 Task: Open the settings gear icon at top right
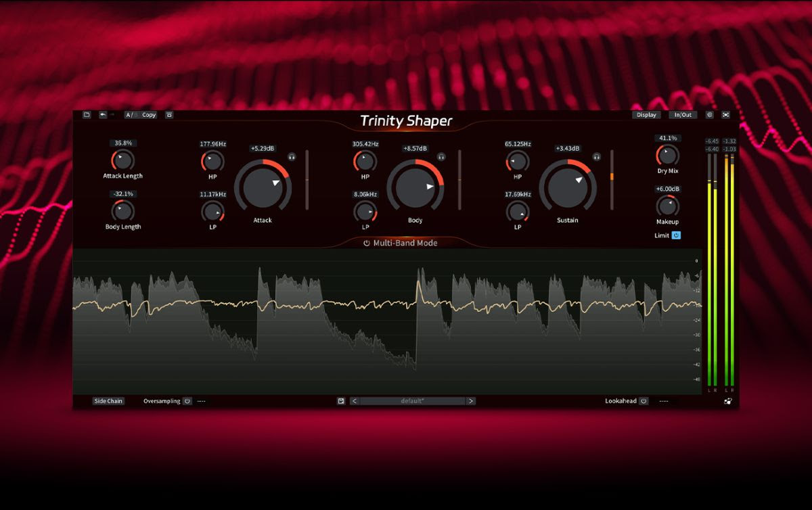[x=710, y=115]
